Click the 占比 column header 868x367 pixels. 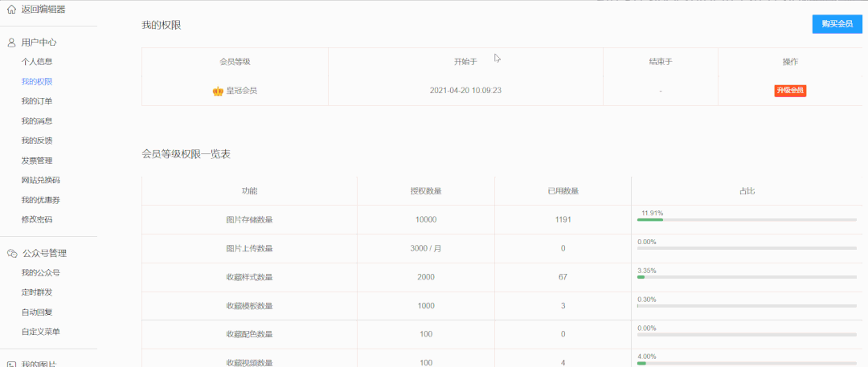(747, 191)
